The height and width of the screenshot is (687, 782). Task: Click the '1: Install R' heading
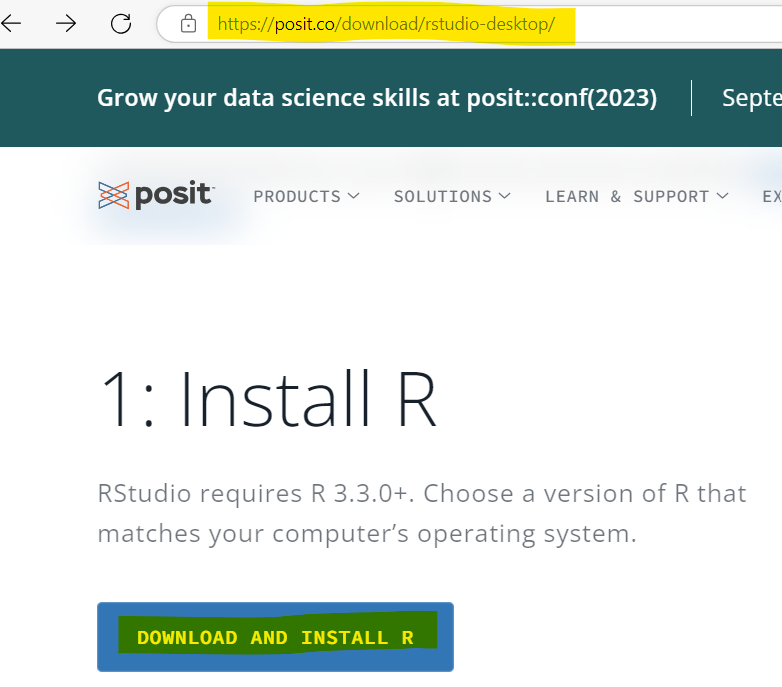(x=268, y=399)
